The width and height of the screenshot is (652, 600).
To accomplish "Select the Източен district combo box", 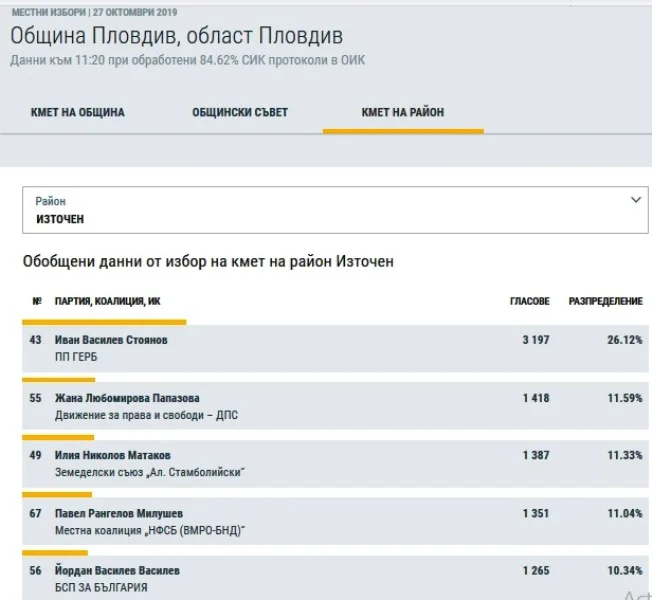I will coord(335,210).
